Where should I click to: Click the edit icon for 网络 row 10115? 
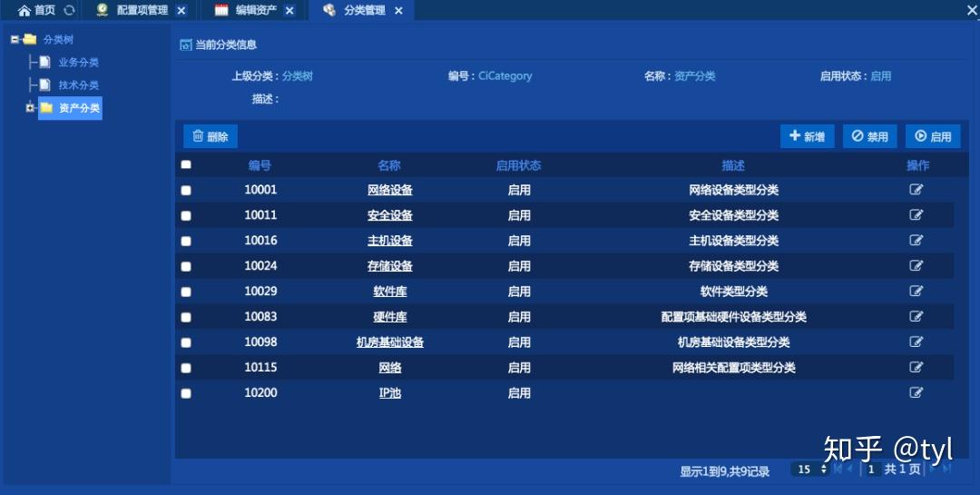click(x=916, y=367)
